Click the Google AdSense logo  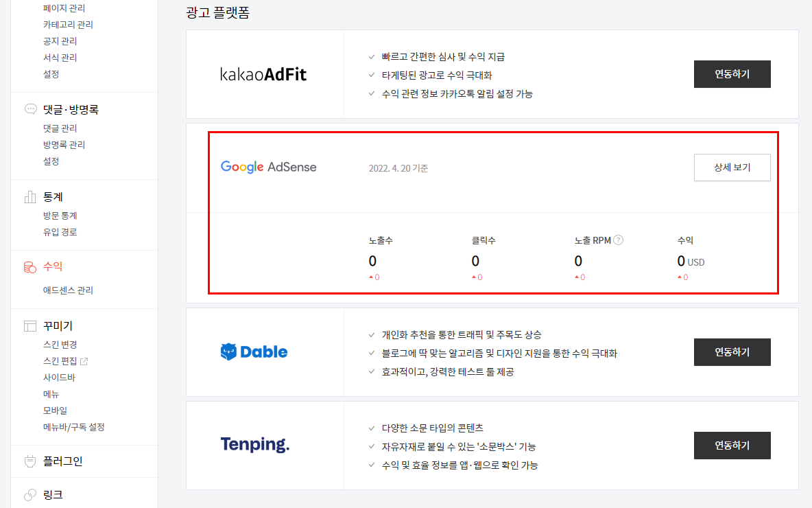click(268, 167)
